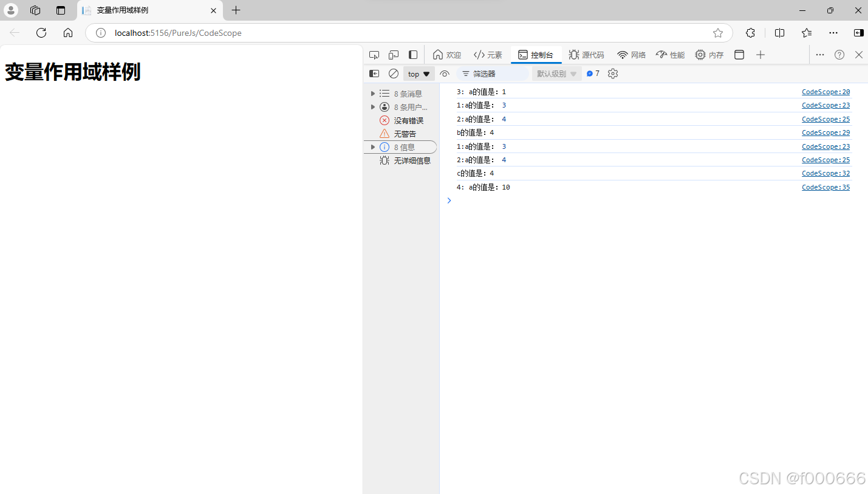Toggle device emulation mode

pyautogui.click(x=394, y=55)
